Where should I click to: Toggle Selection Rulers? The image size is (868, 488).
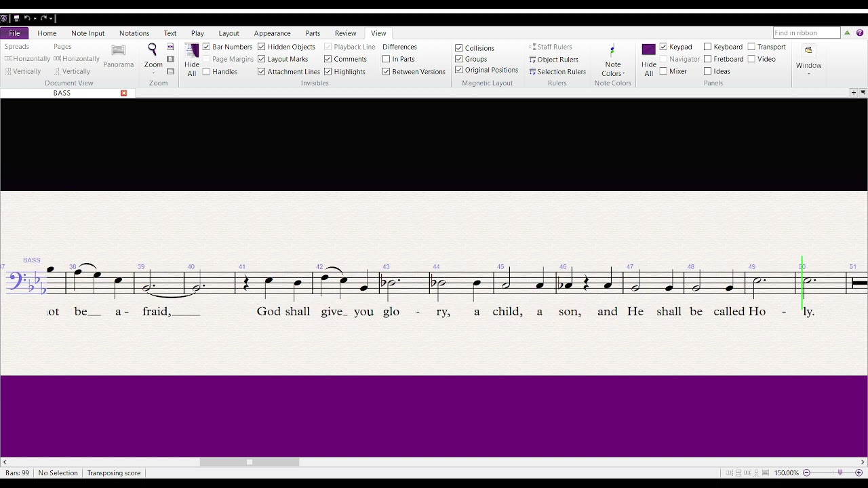(557, 71)
